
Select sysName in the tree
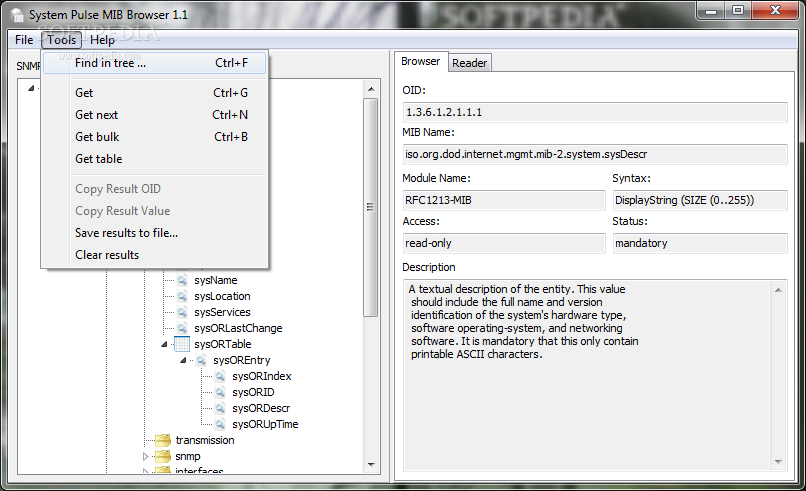point(216,280)
